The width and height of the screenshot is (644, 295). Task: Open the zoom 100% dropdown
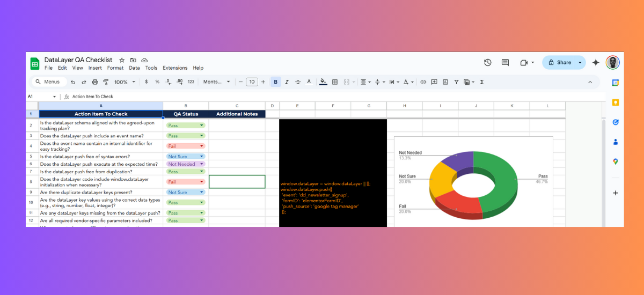[125, 82]
